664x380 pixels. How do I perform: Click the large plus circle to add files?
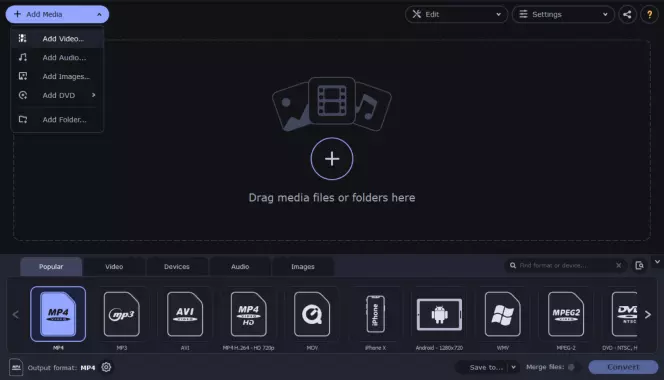coord(332,159)
